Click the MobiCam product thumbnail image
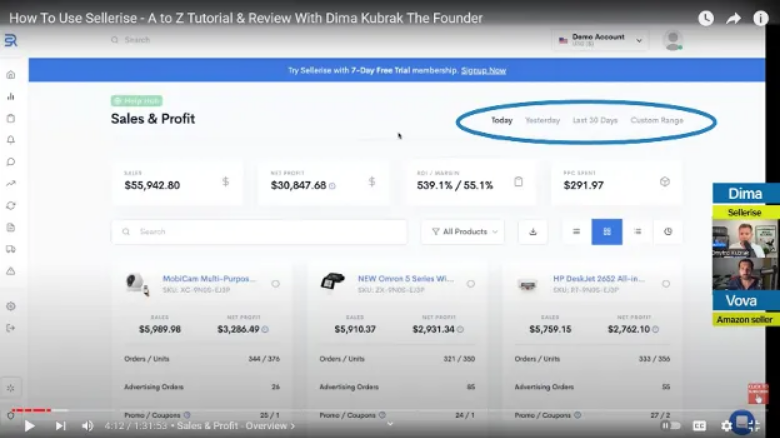 tap(137, 284)
